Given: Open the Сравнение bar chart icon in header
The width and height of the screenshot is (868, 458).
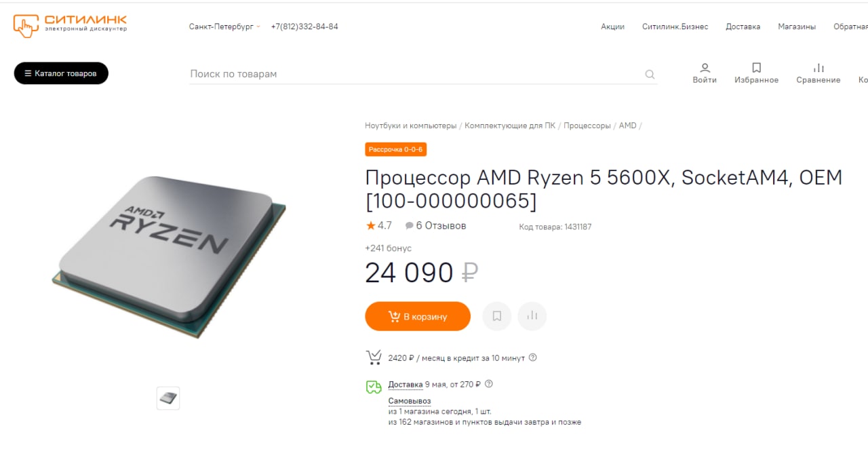Looking at the screenshot, I should [818, 68].
